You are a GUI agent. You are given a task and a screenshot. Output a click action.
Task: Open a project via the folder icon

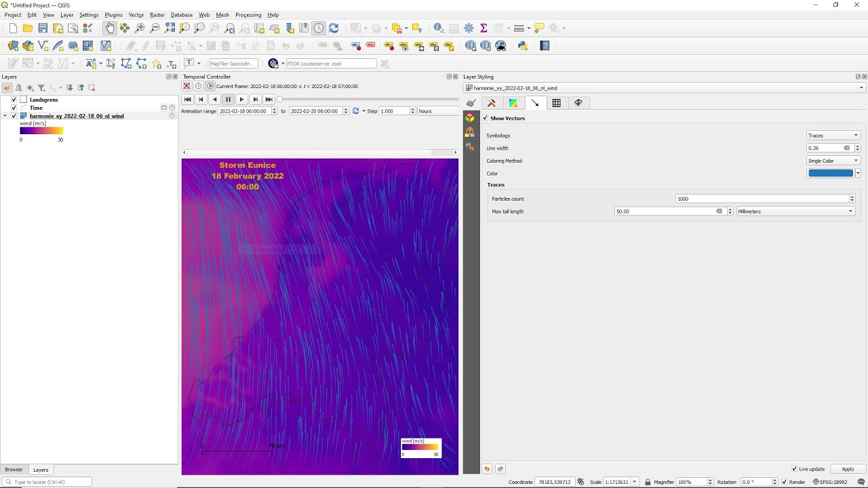[28, 28]
